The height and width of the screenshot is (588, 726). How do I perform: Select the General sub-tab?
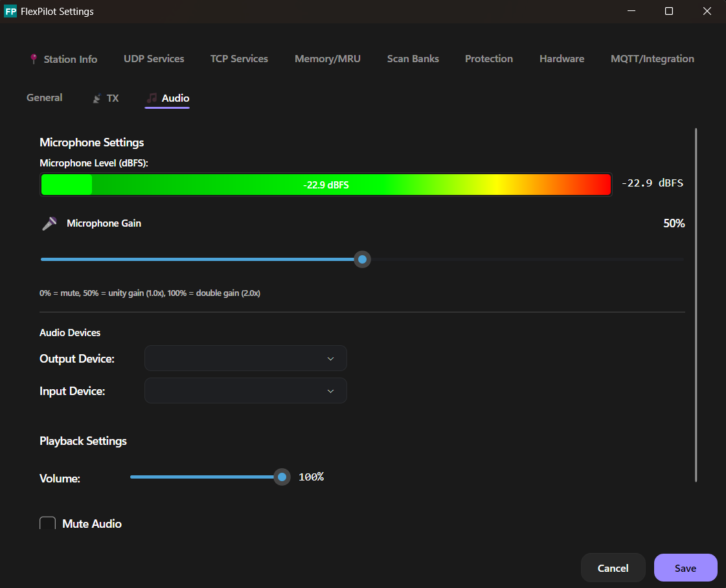44,98
